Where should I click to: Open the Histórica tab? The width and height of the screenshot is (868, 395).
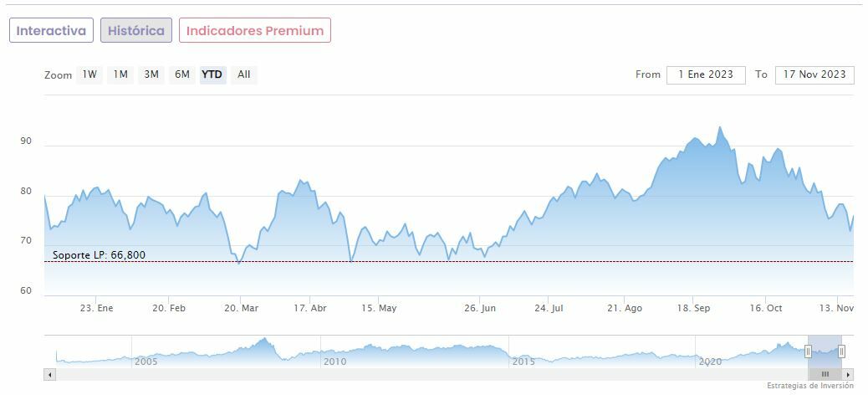click(136, 31)
